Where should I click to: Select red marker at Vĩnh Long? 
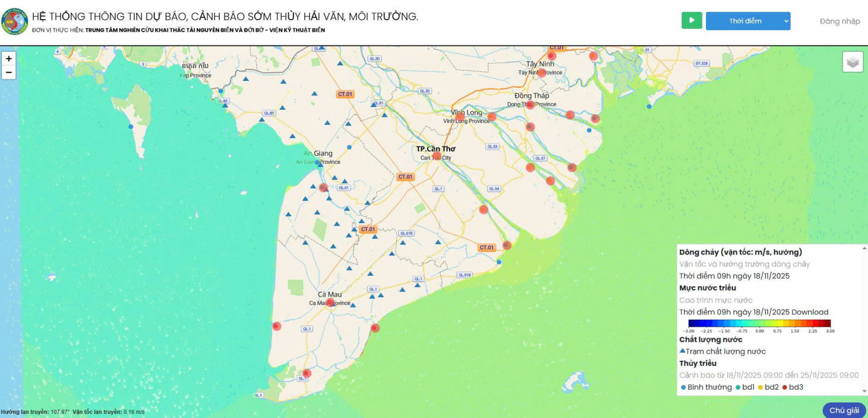(460, 117)
